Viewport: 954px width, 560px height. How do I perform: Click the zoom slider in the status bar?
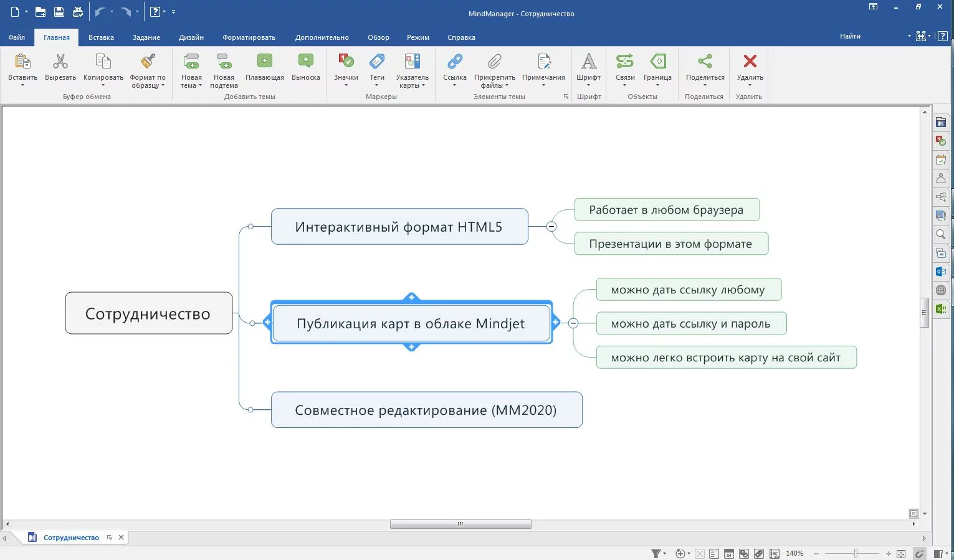856,553
